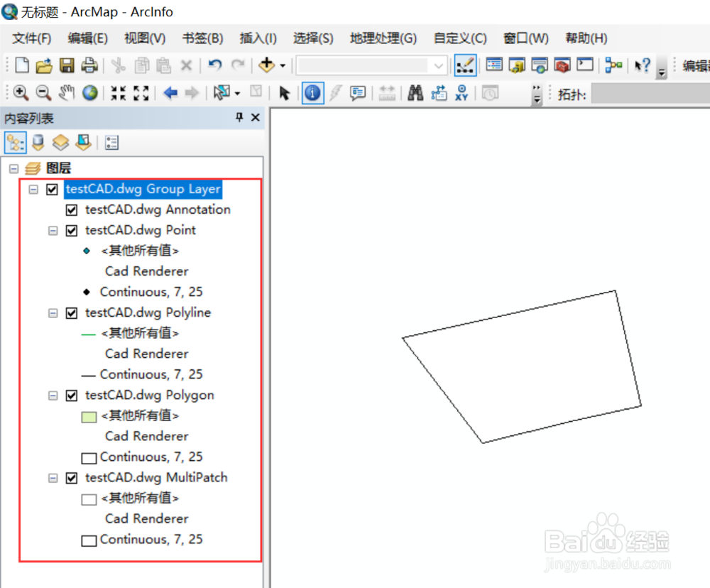
Task: Select the Zoom Out tool
Action: (x=43, y=93)
